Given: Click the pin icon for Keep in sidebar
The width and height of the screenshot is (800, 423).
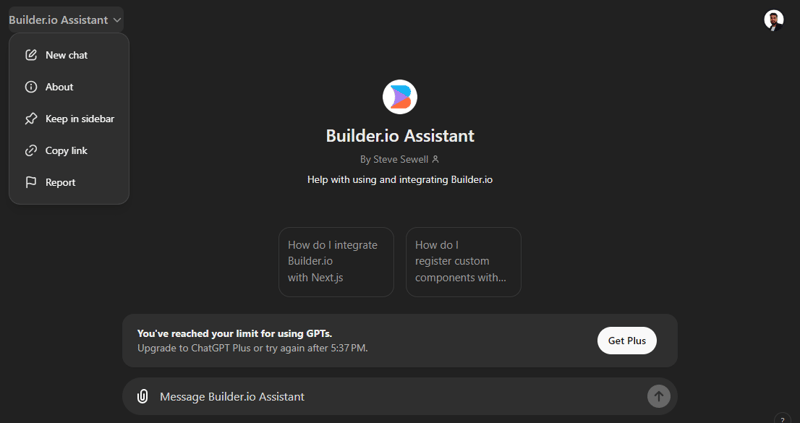Looking at the screenshot, I should [x=31, y=118].
